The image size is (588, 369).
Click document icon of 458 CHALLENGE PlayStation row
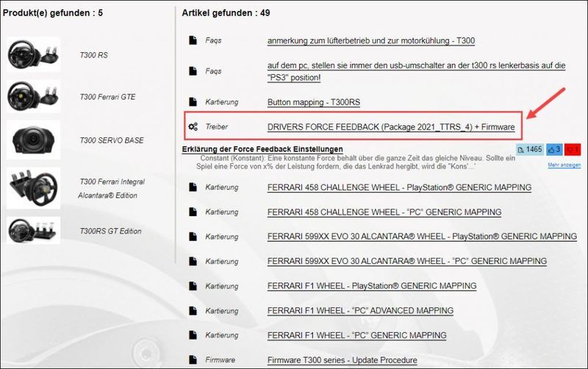point(193,187)
